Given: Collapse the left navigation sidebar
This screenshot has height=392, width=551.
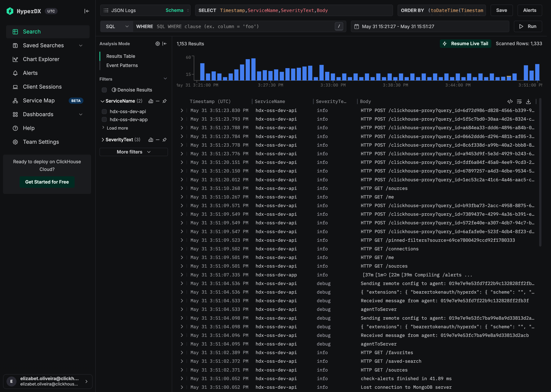Looking at the screenshot, I should [x=87, y=11].
